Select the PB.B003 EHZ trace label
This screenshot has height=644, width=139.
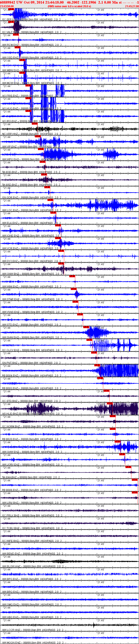(31, 389)
